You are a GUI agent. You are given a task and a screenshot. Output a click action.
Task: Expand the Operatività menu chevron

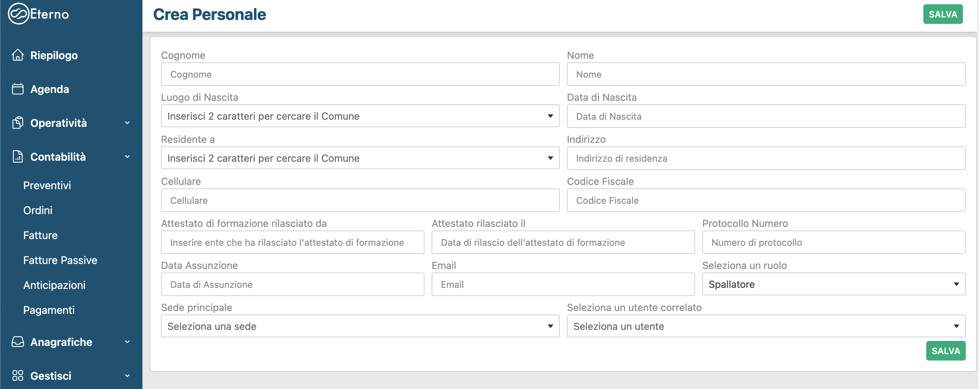[x=127, y=123]
